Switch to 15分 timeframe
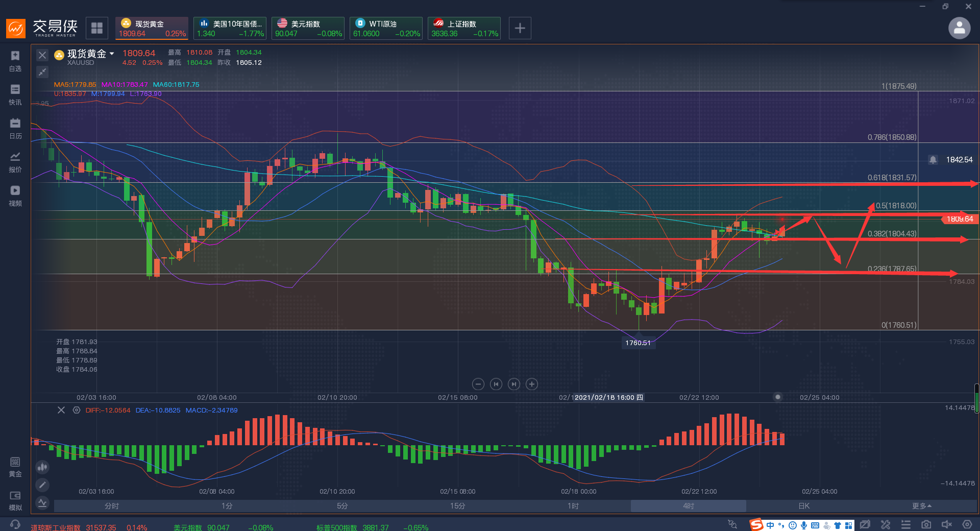The height and width of the screenshot is (531, 980). tap(457, 506)
